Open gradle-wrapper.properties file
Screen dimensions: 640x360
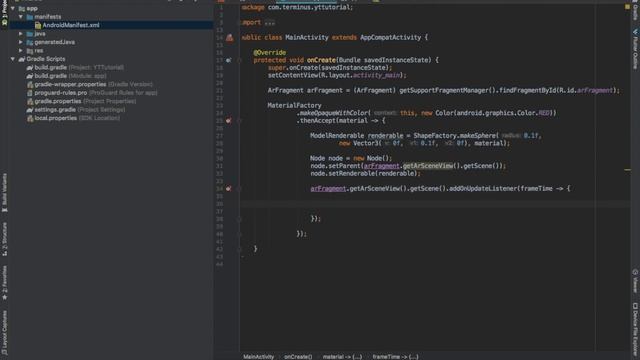93,84
